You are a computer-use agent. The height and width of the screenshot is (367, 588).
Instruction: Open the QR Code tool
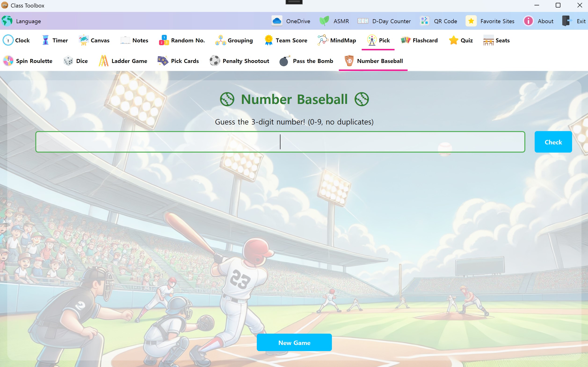tap(439, 21)
